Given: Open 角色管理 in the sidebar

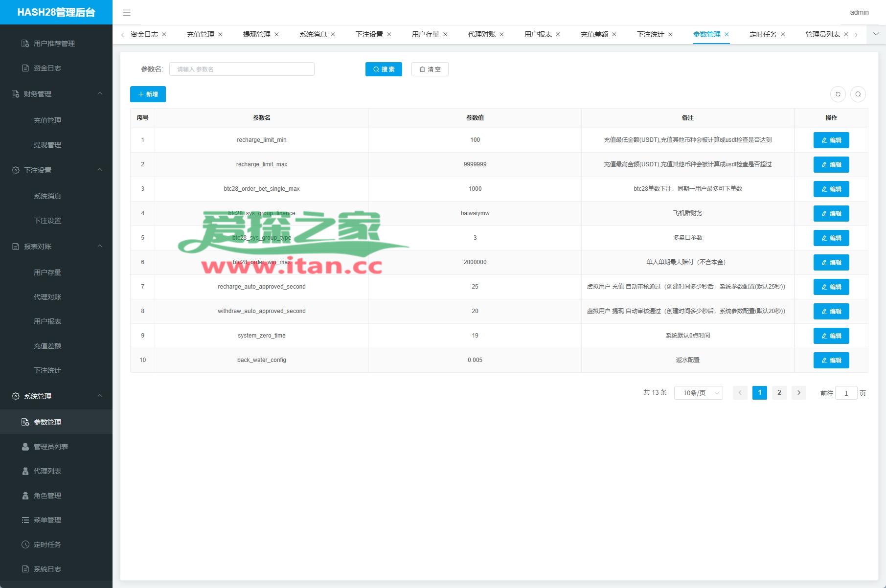Looking at the screenshot, I should tap(47, 496).
